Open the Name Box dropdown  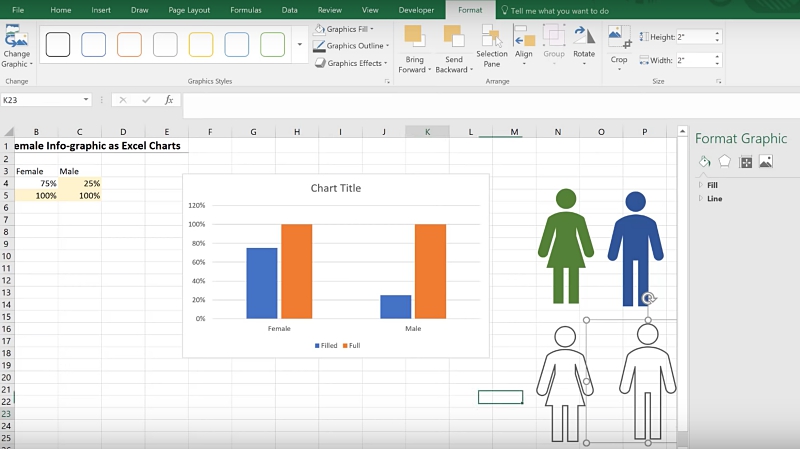tap(86, 99)
